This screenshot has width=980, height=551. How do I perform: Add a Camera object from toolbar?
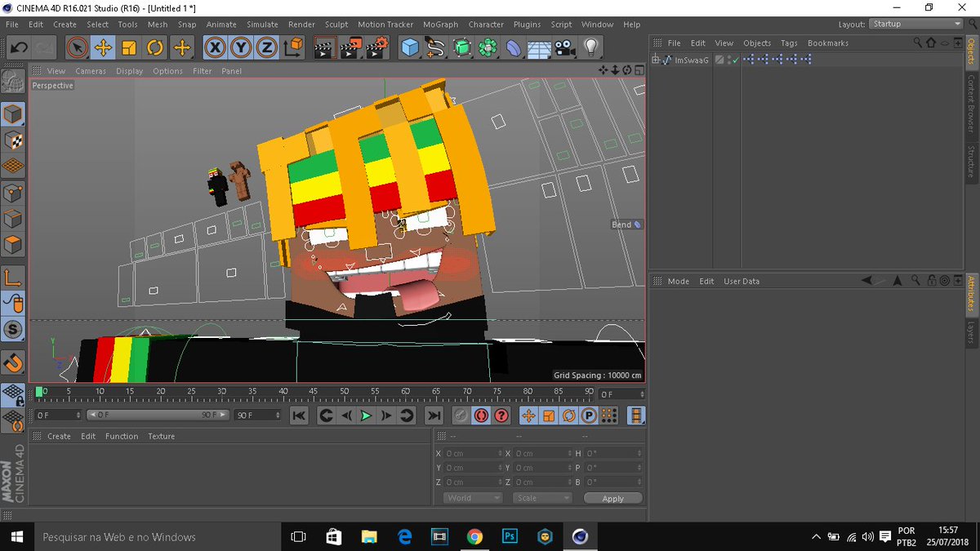(x=563, y=47)
